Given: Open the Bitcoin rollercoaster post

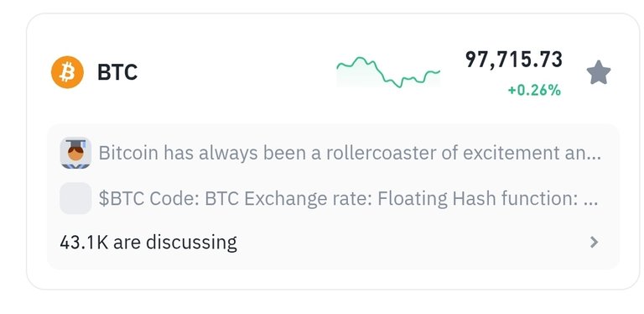Looking at the screenshot, I should pyautogui.click(x=350, y=153).
